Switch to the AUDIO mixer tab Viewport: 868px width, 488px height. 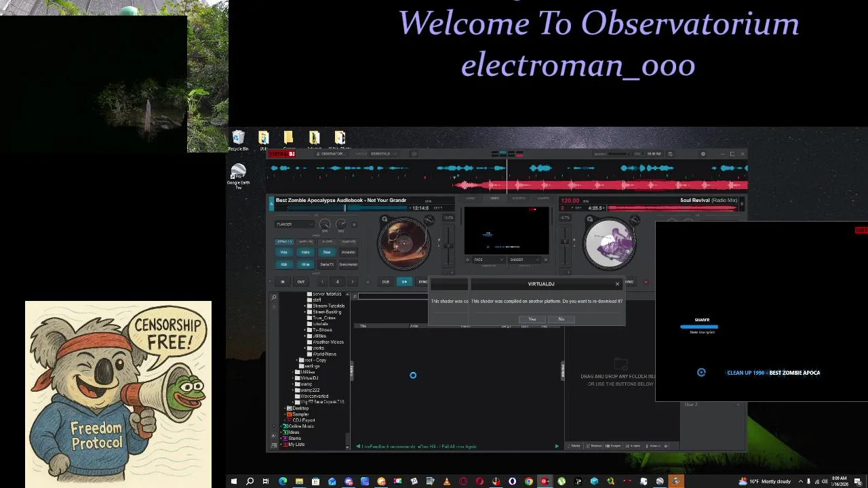pos(470,199)
